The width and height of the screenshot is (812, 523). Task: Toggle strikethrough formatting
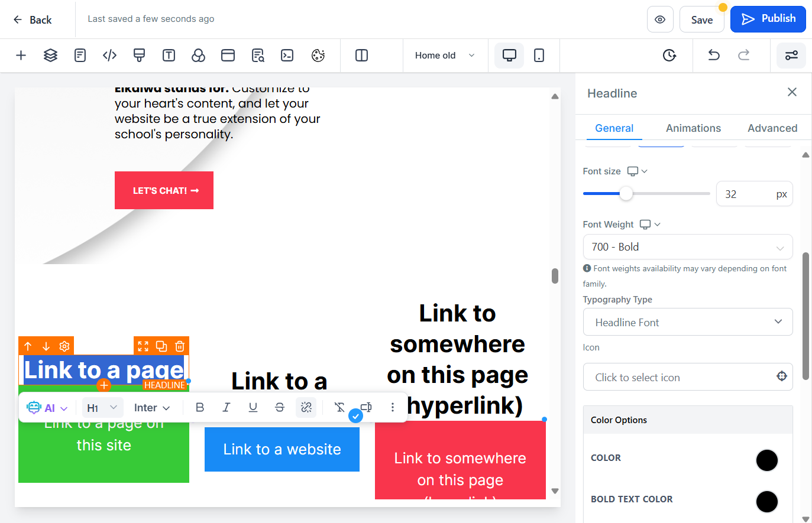[280, 407]
